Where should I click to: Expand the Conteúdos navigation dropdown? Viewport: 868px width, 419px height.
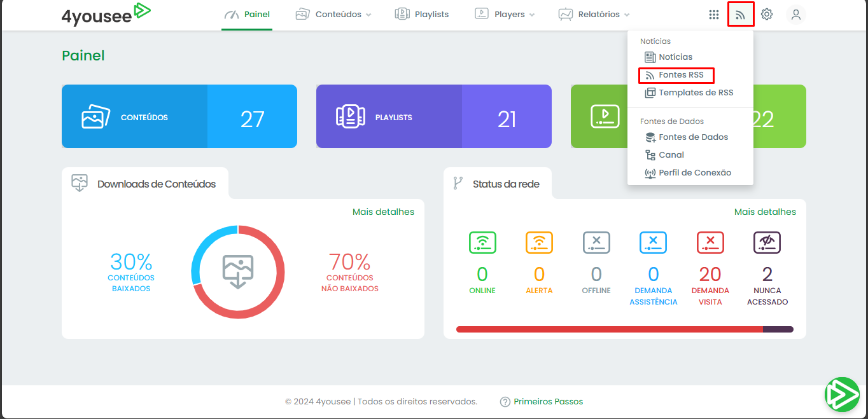point(333,15)
